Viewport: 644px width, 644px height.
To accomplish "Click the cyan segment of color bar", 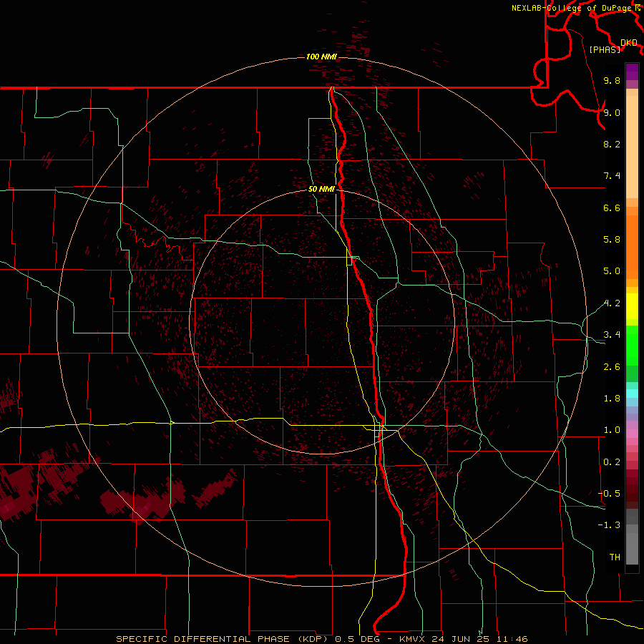I will (632, 394).
